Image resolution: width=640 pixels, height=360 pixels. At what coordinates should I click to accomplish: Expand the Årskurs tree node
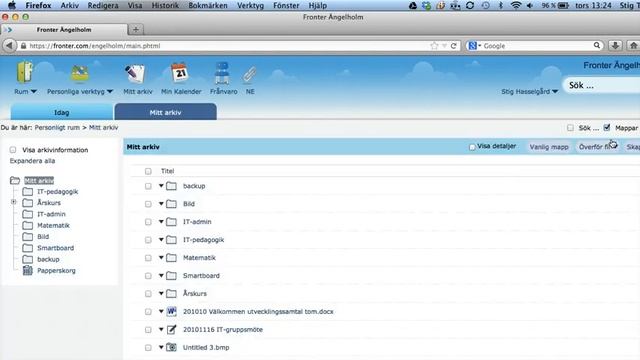click(13, 202)
